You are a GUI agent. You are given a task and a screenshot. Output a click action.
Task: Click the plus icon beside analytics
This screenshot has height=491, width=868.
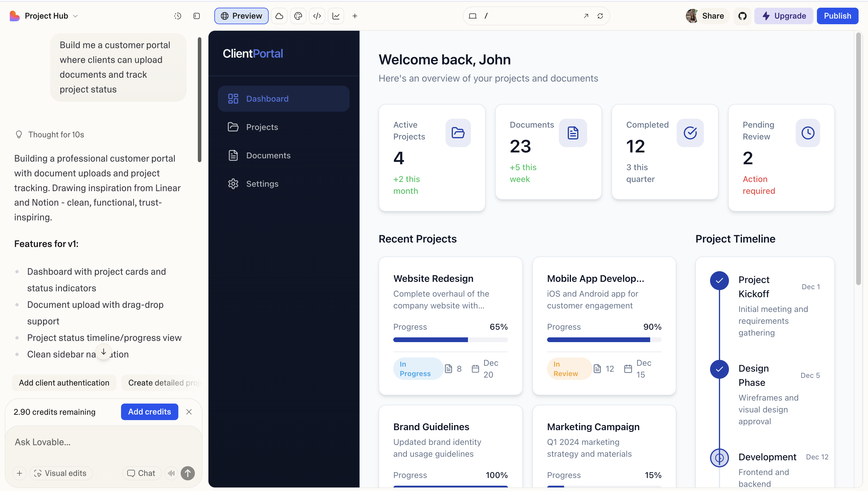coord(355,16)
